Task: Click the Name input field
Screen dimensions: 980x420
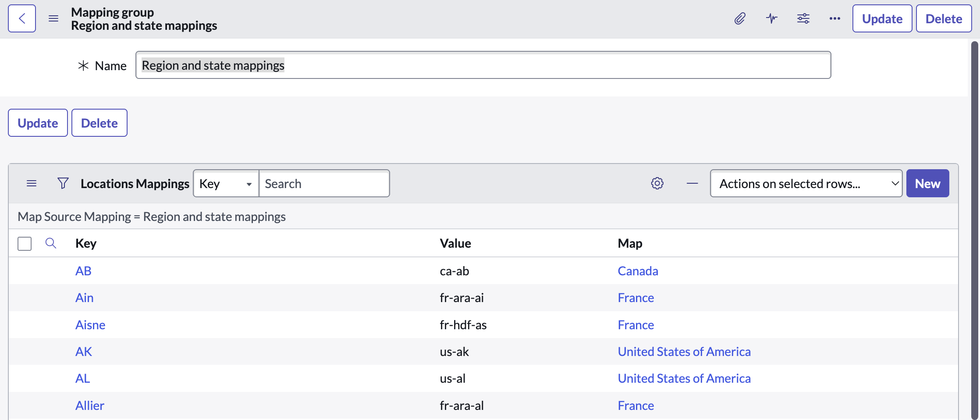Action: [x=483, y=65]
